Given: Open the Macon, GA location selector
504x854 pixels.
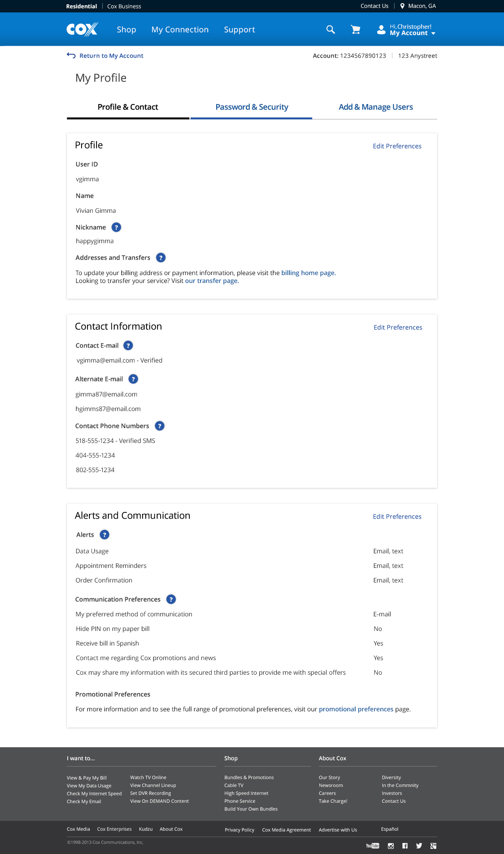Looking at the screenshot, I should tap(418, 6).
